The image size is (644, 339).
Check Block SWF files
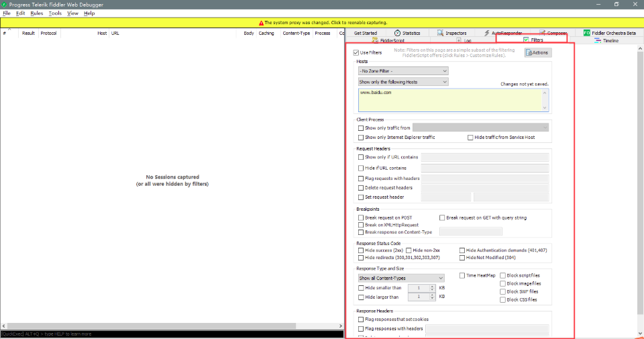coord(502,291)
